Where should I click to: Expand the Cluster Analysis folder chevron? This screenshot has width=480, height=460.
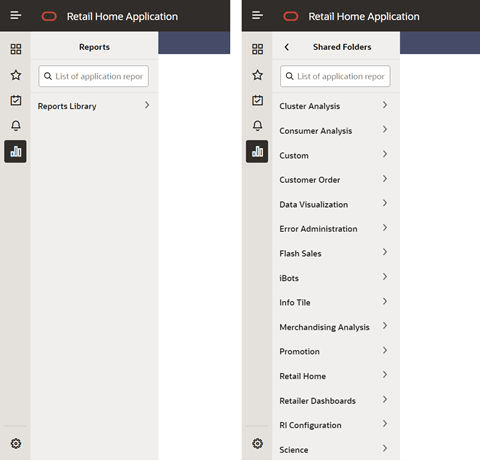coord(385,105)
